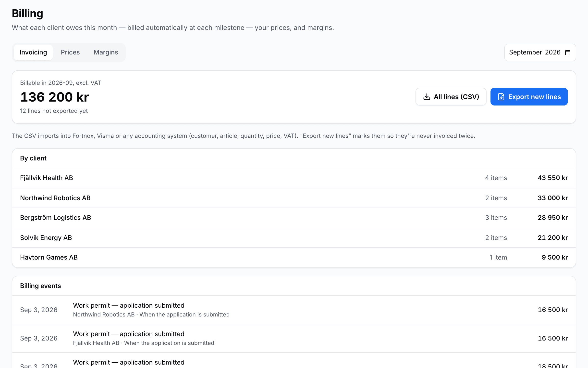Screen dimensions: 588x368
Task: Click the 9 500 kr amount
Action: [x=555, y=257]
